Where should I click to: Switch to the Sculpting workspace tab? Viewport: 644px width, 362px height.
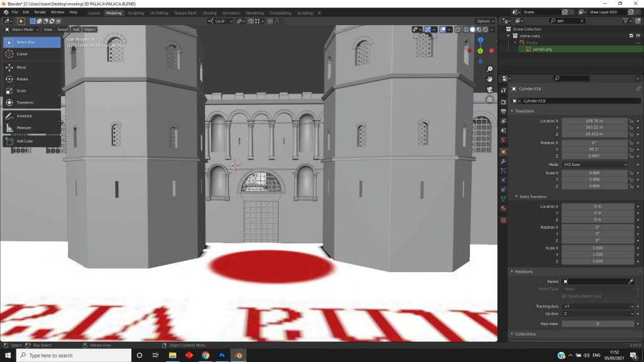tap(135, 13)
